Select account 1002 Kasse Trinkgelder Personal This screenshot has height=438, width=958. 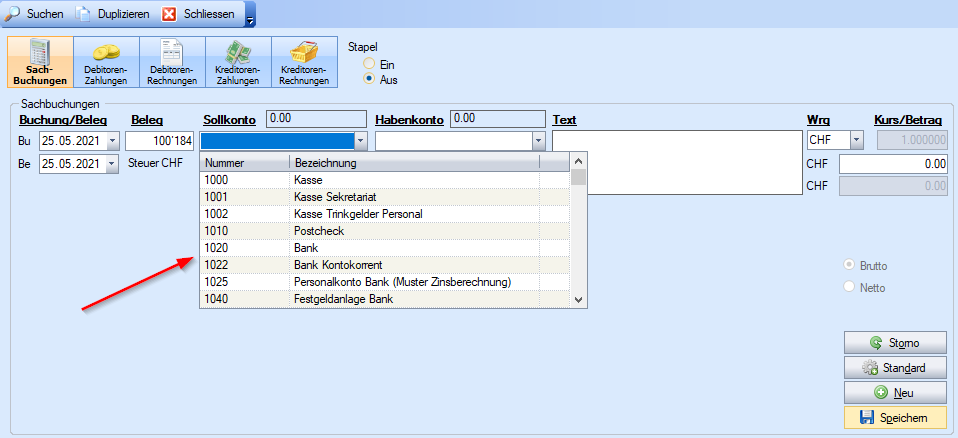click(x=385, y=214)
